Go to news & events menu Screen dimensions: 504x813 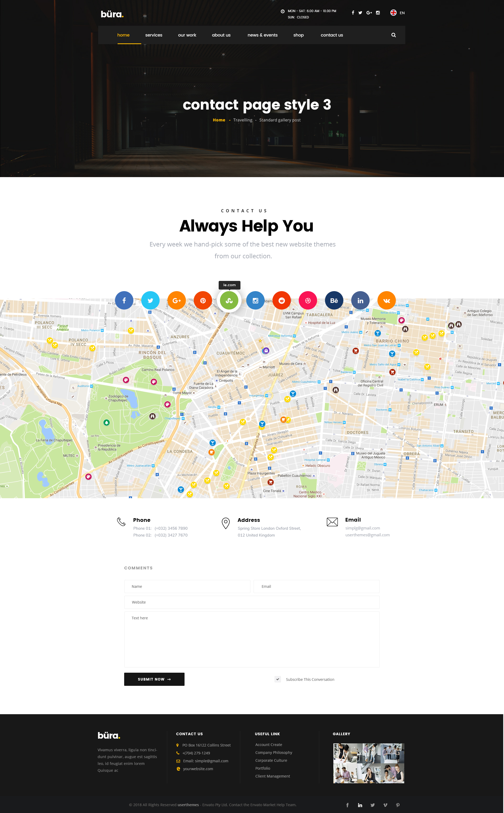coord(262,35)
